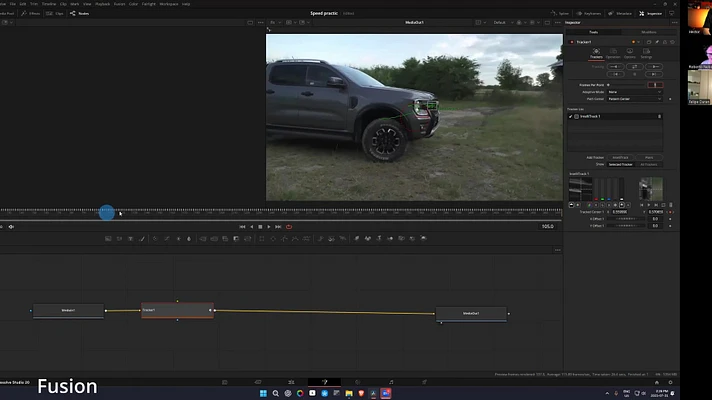Click the timeline playhead marker
Screen dimensions: 712x400
point(107,212)
